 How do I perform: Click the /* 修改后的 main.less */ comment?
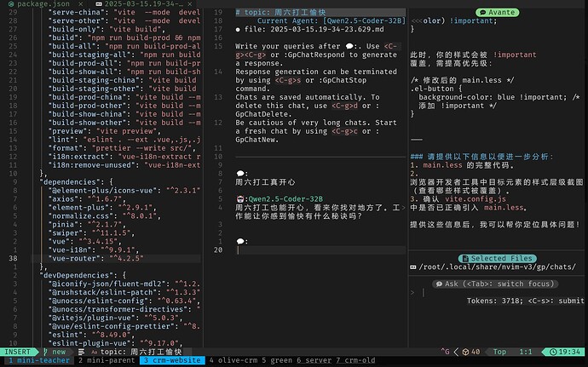pos(462,80)
